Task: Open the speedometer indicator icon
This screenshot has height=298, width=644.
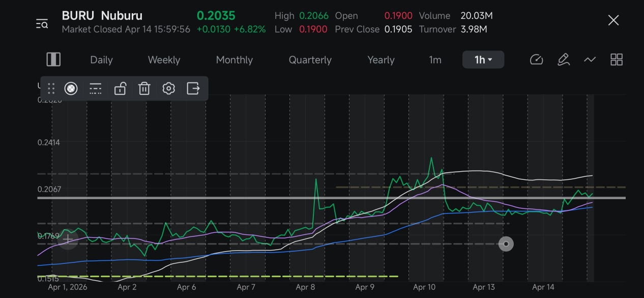Action: click(537, 60)
